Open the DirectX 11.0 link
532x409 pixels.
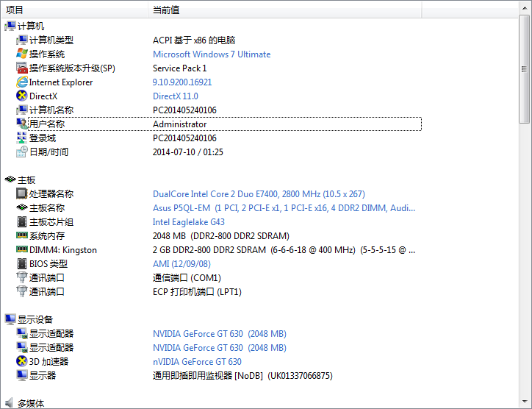pos(176,96)
